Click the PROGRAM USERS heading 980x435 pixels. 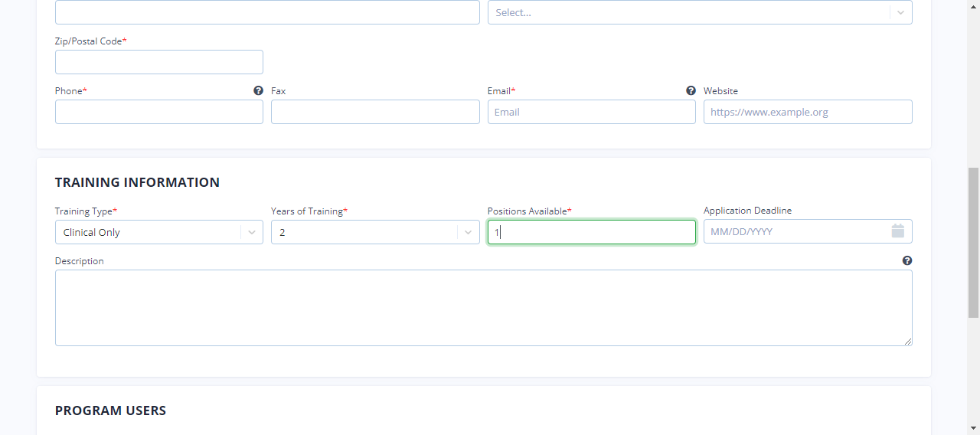tap(110, 410)
